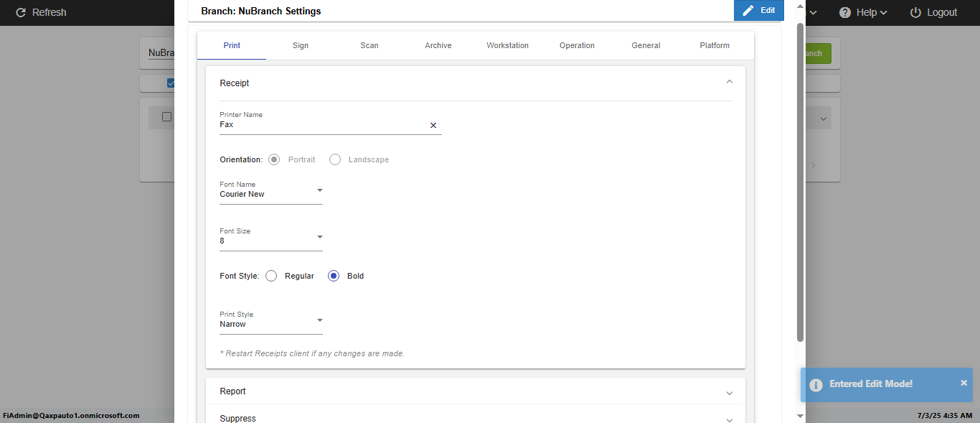Click the Printer Name input field
The height and width of the screenshot is (423, 980).
pyautogui.click(x=323, y=125)
